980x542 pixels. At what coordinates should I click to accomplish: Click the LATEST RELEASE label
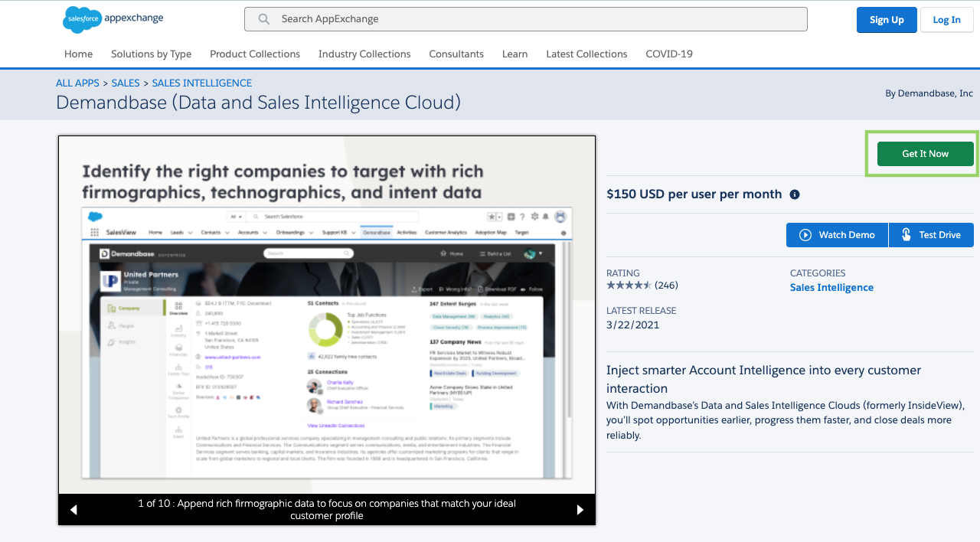click(642, 311)
